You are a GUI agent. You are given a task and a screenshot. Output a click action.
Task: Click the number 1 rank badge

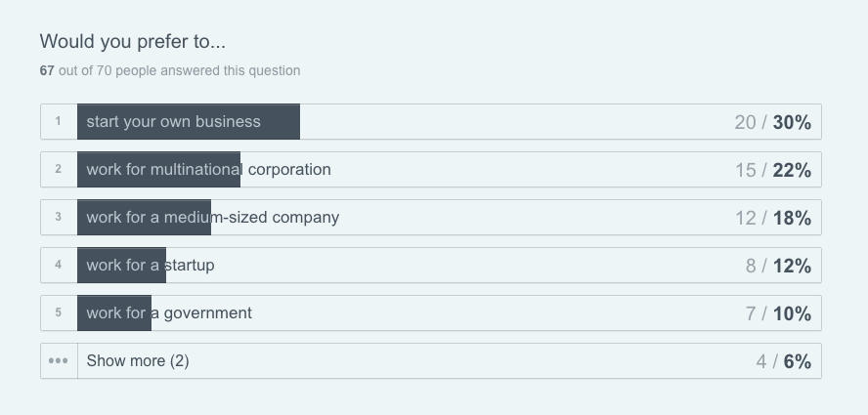coord(59,122)
